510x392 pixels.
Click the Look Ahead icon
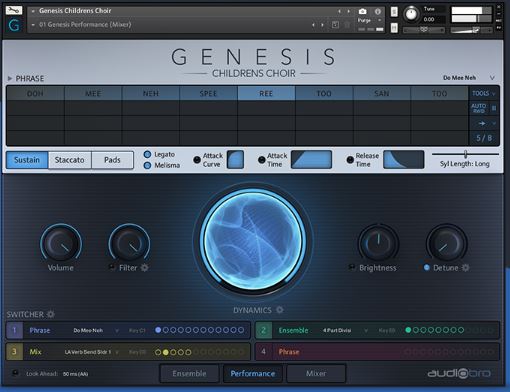click(x=15, y=373)
